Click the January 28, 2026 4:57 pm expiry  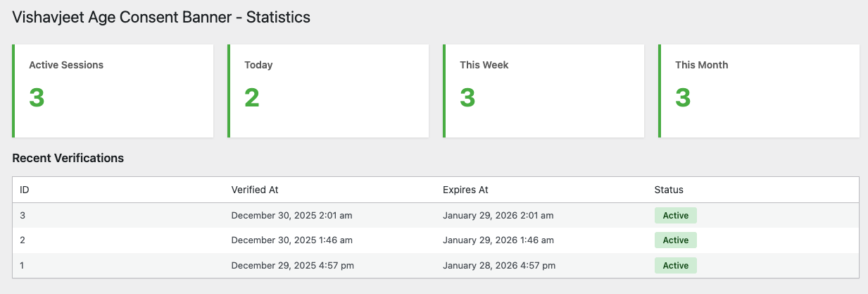499,266
